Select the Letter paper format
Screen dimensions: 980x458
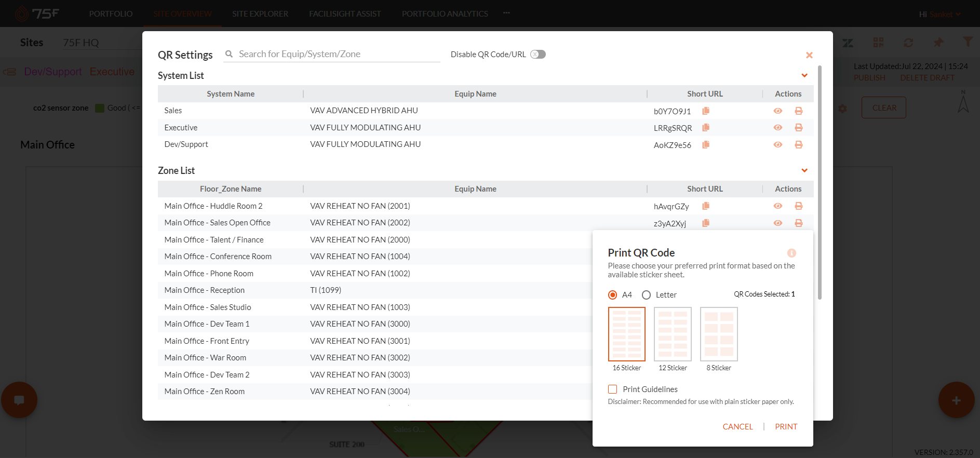646,295
